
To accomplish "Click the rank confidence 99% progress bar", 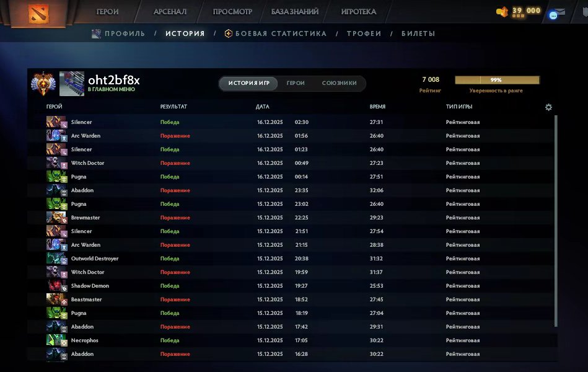I will pyautogui.click(x=497, y=80).
